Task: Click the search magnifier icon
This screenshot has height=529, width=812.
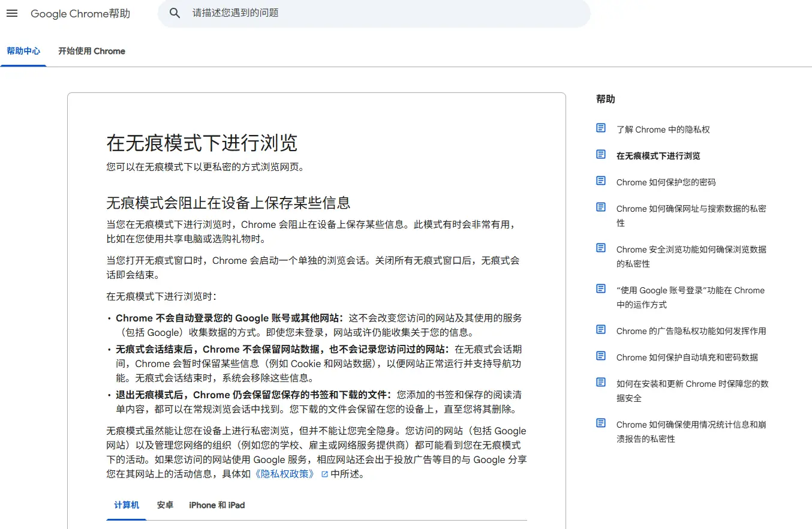Action: click(175, 13)
